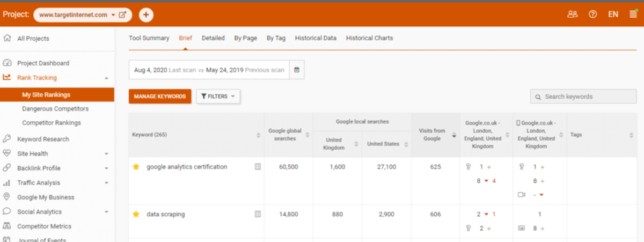644x242 pixels.
Task: Open the scan date range field
Action: click(x=209, y=70)
